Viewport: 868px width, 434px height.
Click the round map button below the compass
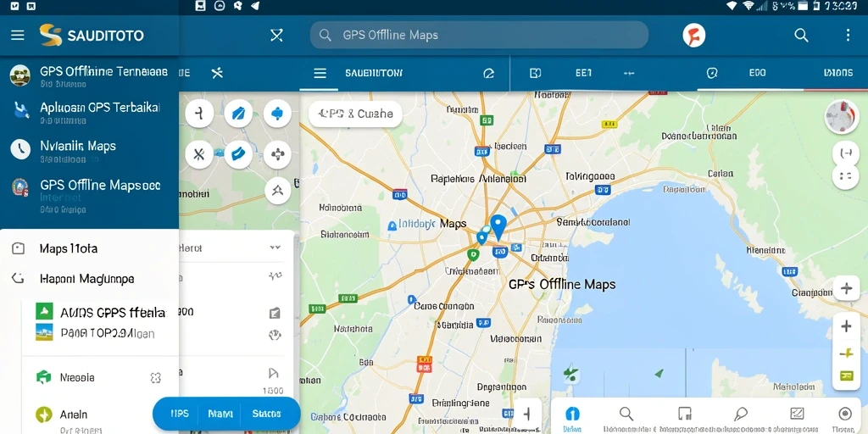(x=845, y=154)
